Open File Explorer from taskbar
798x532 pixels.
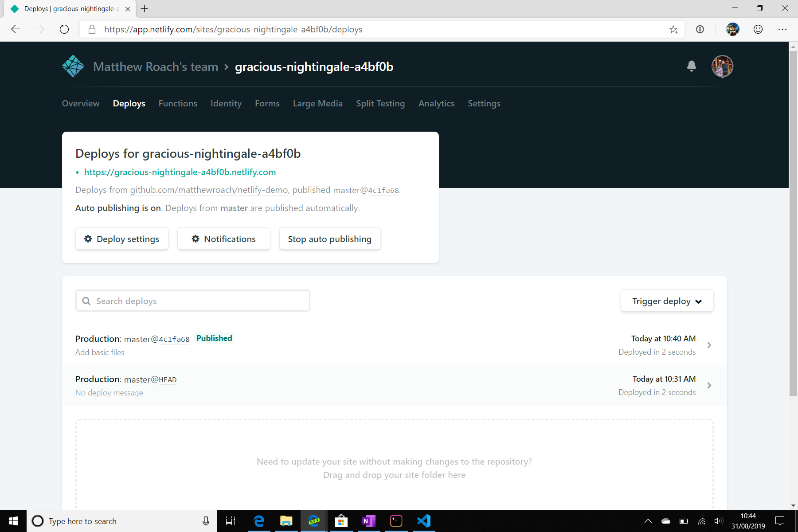tap(286, 521)
